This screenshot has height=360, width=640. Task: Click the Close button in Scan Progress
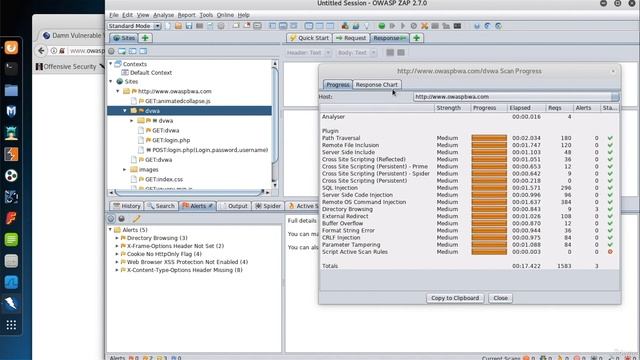tap(500, 298)
